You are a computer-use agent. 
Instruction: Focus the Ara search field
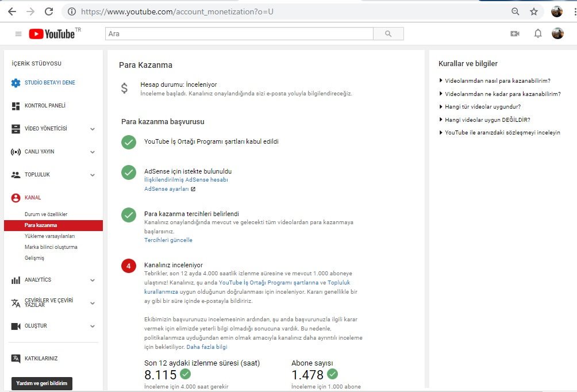(x=239, y=33)
